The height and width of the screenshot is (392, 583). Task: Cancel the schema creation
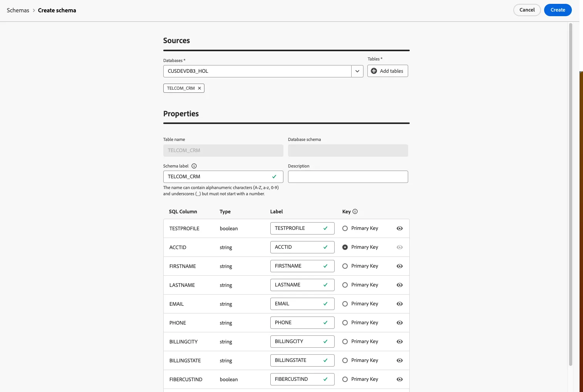pyautogui.click(x=527, y=10)
